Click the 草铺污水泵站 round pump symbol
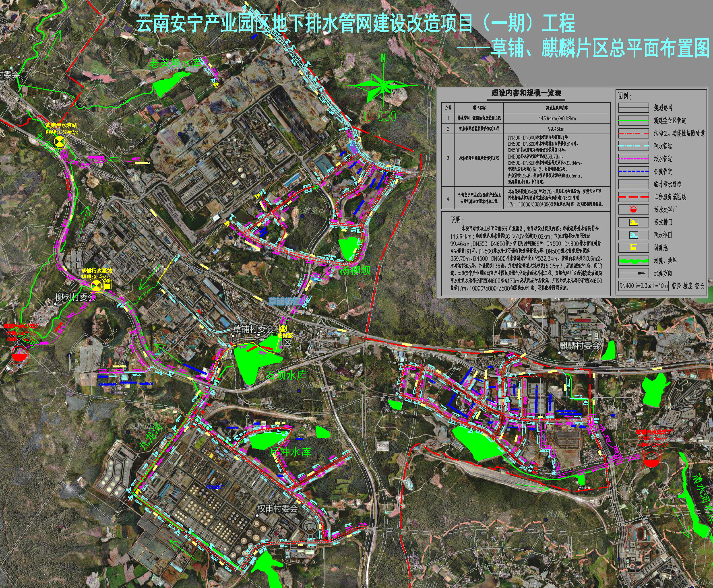Image resolution: width=713 pixels, height=588 pixels. (x=97, y=286)
